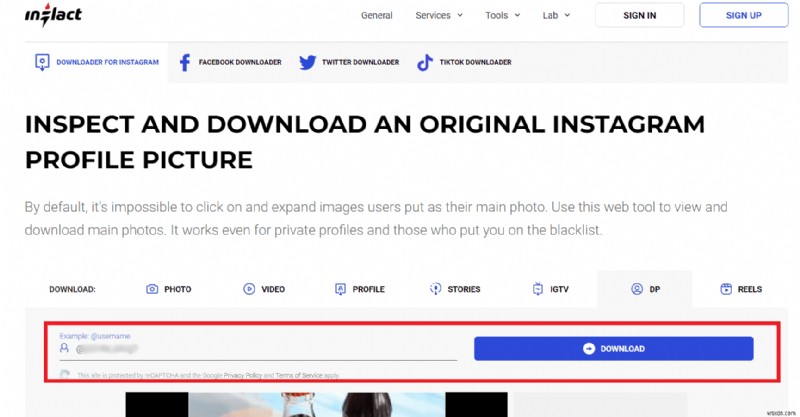Click the Instagram downloader icon

42,62
